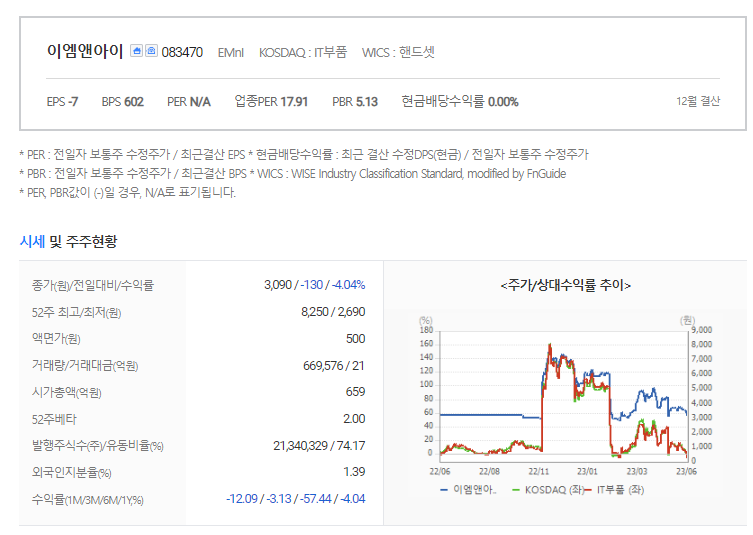This screenshot has width=753, height=535.
Task: Select 52-week high/low value 8,250 / 2,690
Action: pos(333,312)
